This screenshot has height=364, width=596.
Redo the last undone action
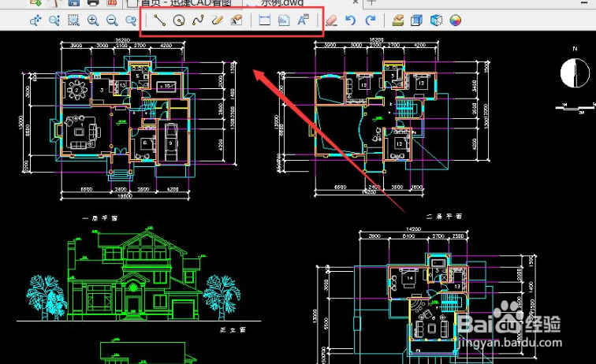click(x=371, y=20)
